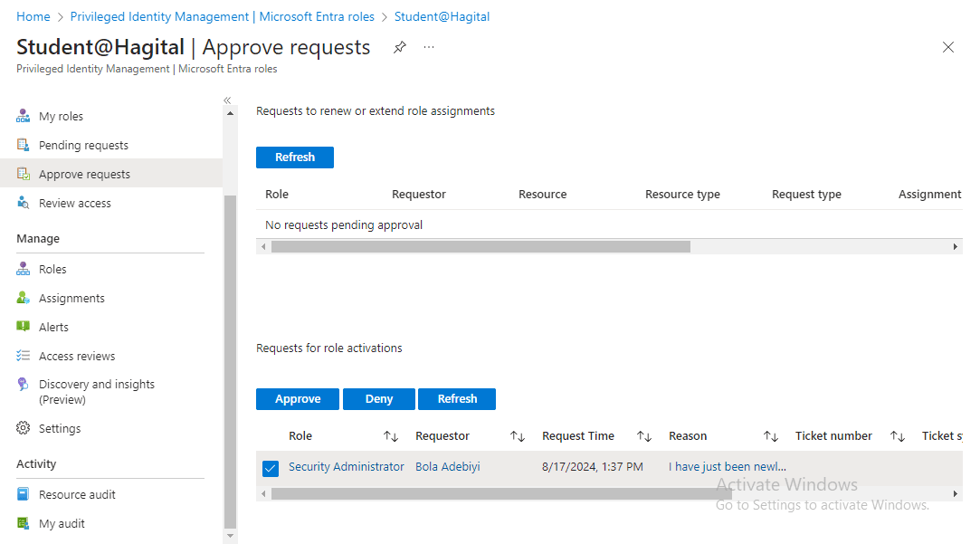Click the role activations horizontal scrollbar
Image resolution: width=980 pixels, height=544 pixels.
[x=489, y=494]
